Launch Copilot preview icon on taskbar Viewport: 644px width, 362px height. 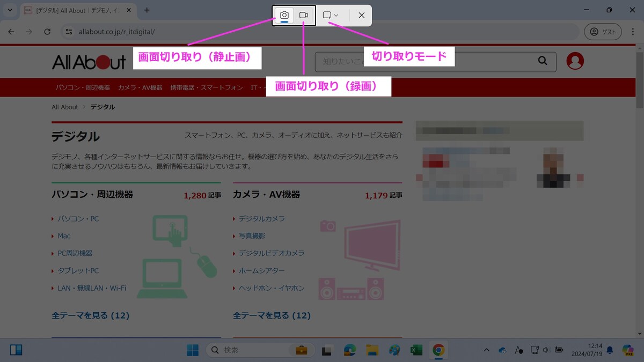point(628,350)
